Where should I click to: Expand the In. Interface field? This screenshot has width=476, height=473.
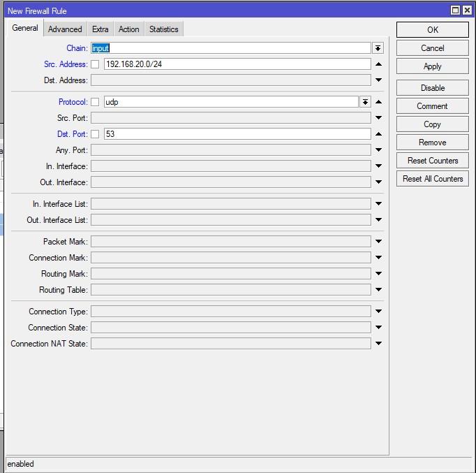(378, 166)
